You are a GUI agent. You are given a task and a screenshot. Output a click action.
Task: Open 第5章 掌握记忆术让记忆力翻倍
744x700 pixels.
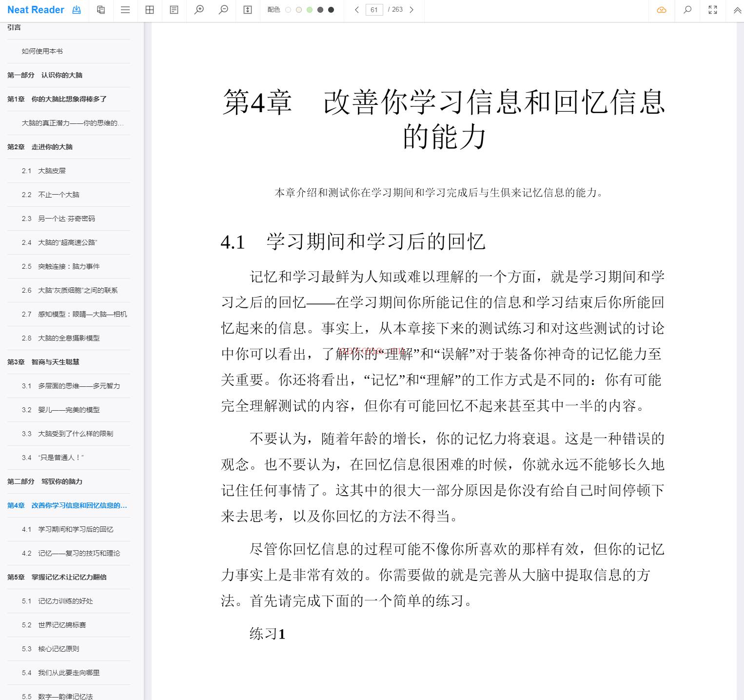(x=57, y=577)
